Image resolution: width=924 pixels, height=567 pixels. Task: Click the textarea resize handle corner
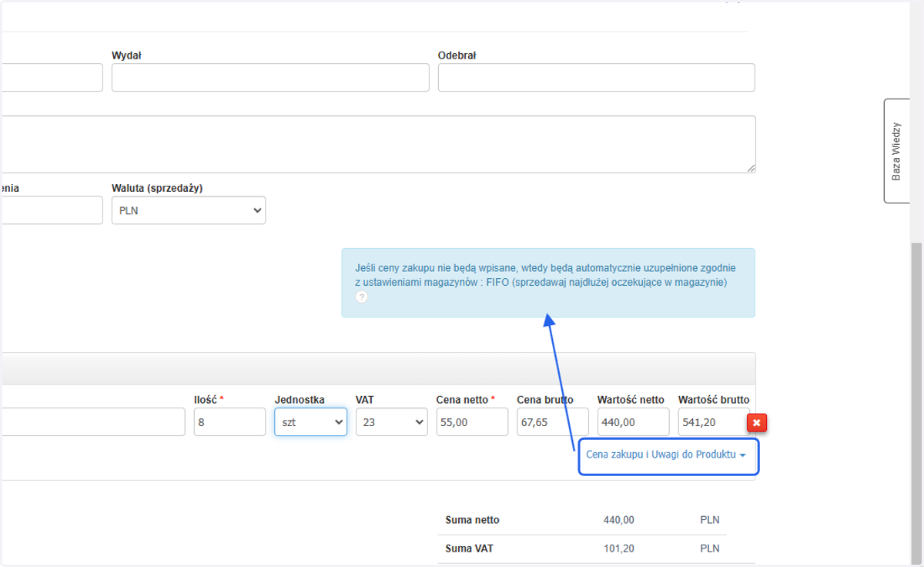[x=750, y=168]
